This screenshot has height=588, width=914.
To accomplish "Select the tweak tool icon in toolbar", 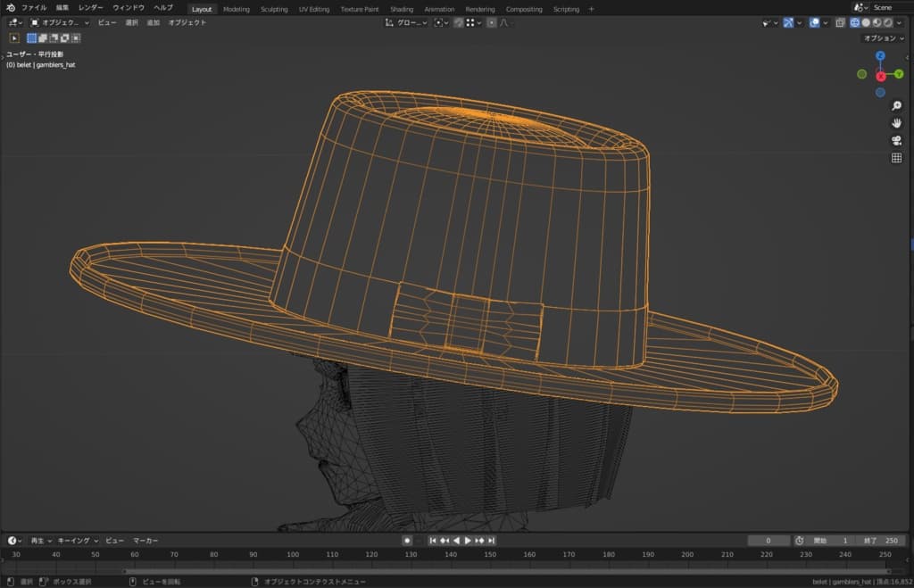I will click(x=14, y=38).
